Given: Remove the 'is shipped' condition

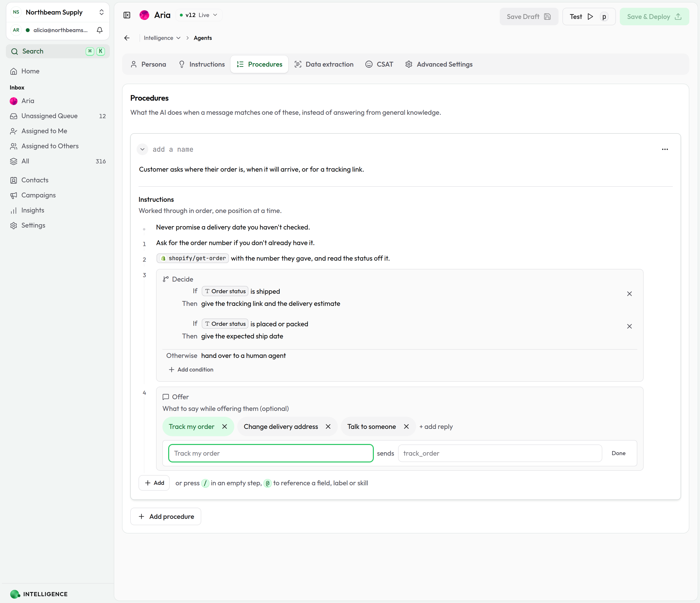Looking at the screenshot, I should 629,294.
